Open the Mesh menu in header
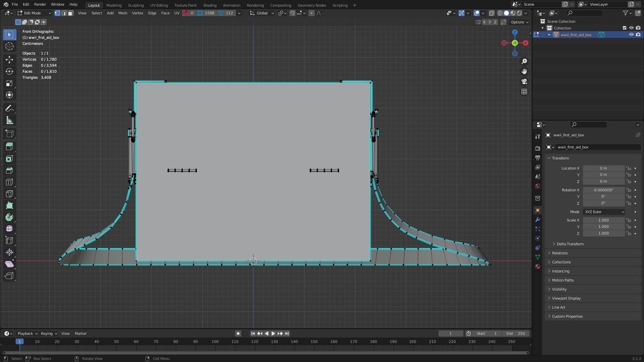 click(x=122, y=13)
